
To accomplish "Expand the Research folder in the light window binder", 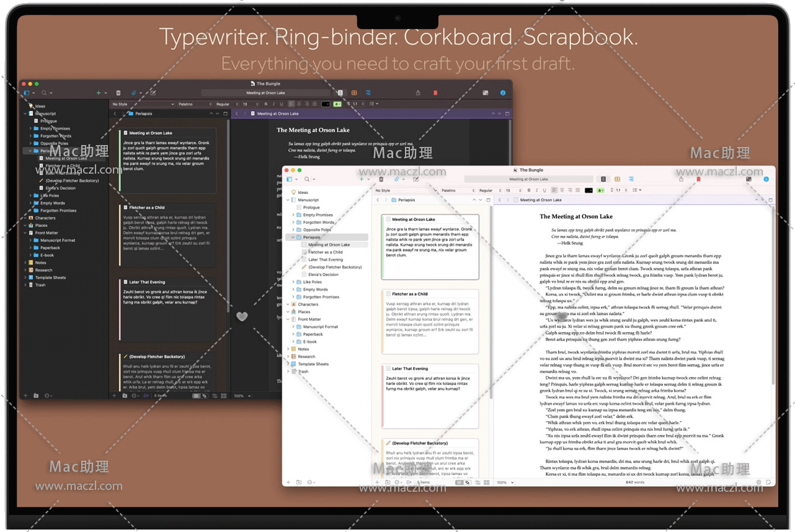I will (x=288, y=357).
